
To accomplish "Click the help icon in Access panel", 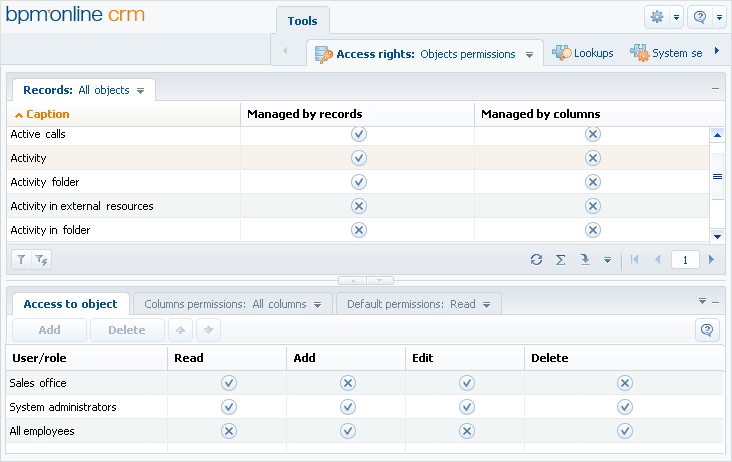I will point(707,330).
